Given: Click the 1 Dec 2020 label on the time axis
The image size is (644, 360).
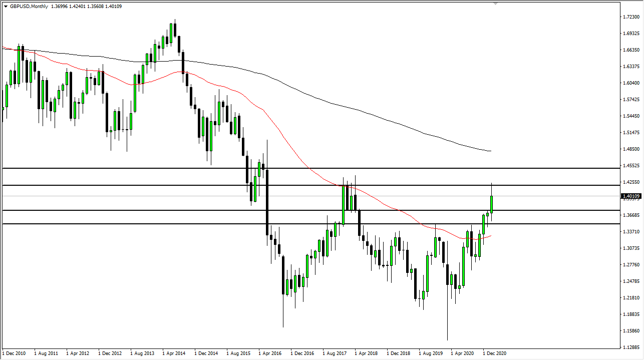Looking at the screenshot, I should pos(495,353).
